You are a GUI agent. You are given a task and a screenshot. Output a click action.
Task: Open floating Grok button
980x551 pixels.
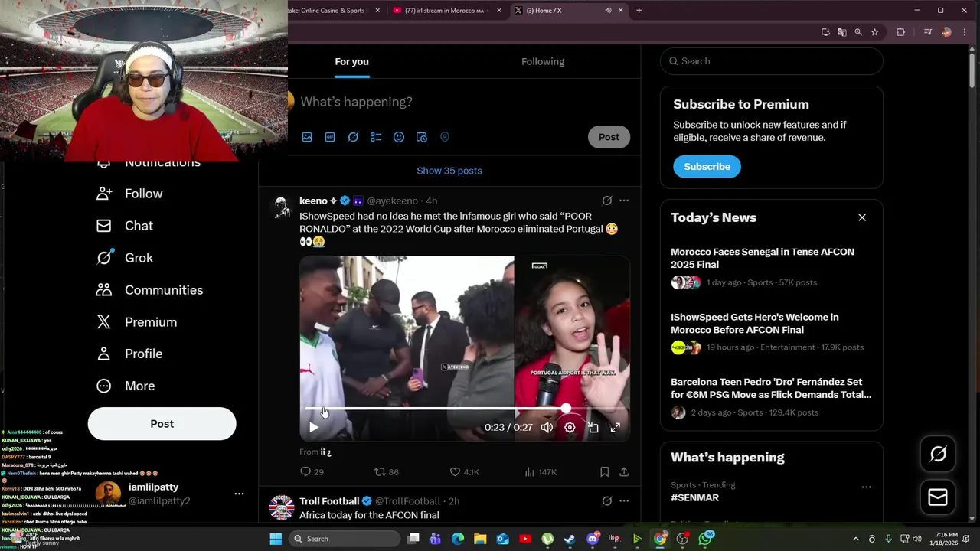pyautogui.click(x=938, y=455)
